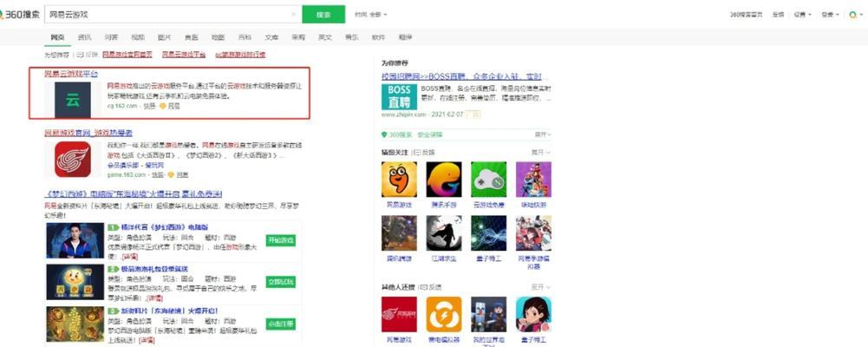Click the game.163.com result URL
This screenshot has width=868, height=347.
[127, 174]
